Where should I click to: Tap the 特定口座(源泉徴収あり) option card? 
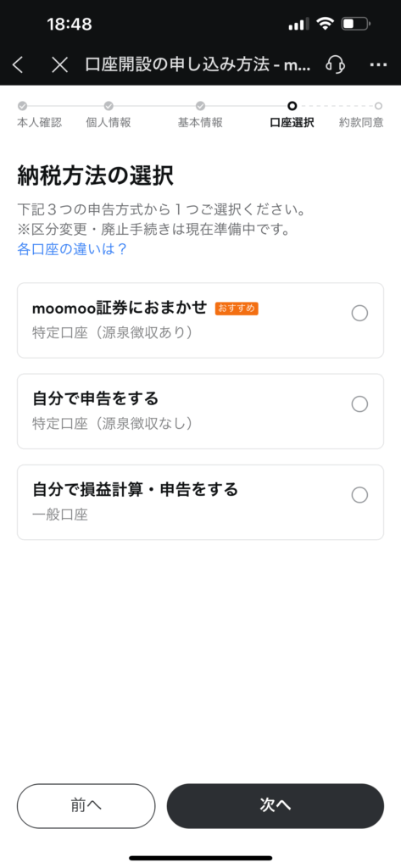(x=200, y=320)
